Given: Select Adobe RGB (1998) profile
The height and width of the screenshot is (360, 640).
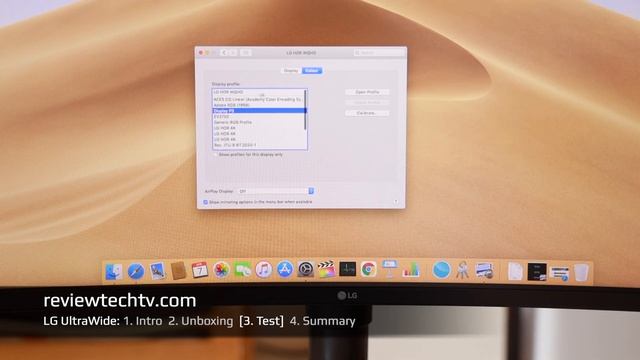Looking at the screenshot, I should point(258,105).
